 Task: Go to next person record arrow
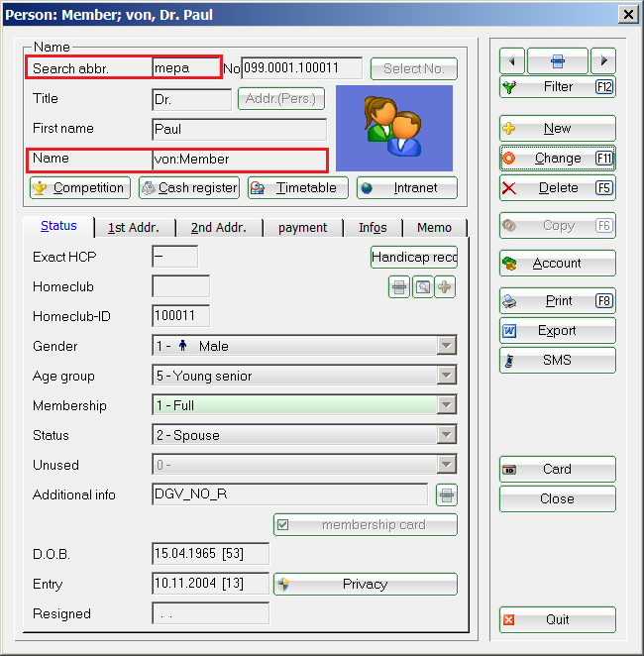(x=603, y=61)
